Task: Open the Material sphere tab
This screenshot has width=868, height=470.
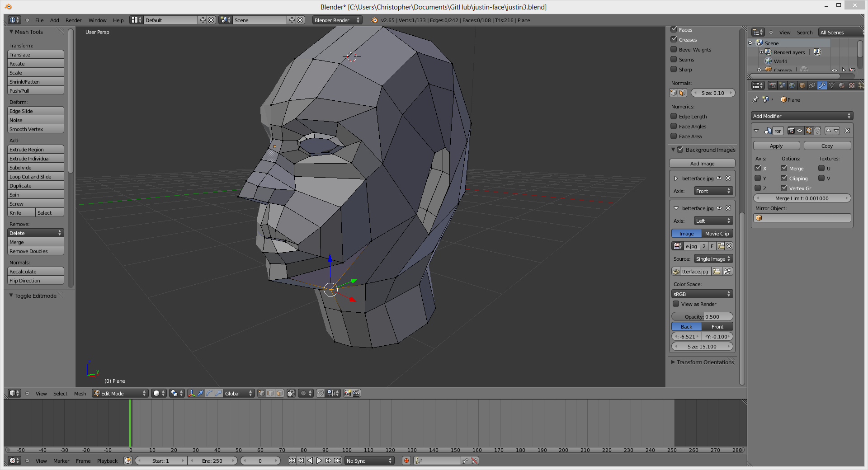Action: [842, 85]
